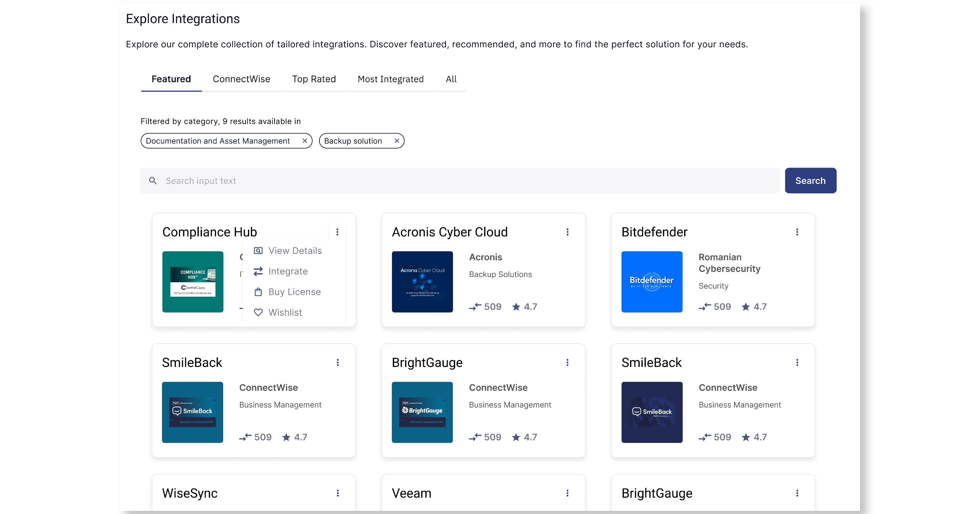Open the Veeam card options menu

point(567,493)
